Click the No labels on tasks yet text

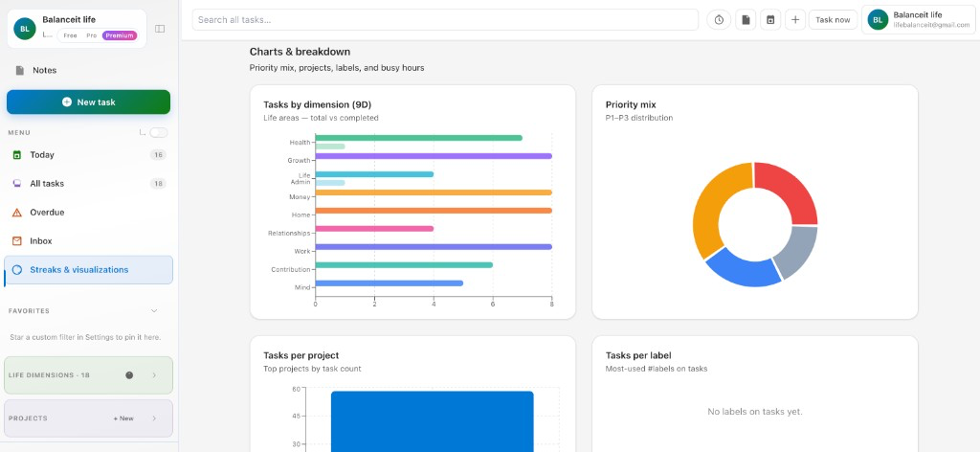pyautogui.click(x=755, y=412)
